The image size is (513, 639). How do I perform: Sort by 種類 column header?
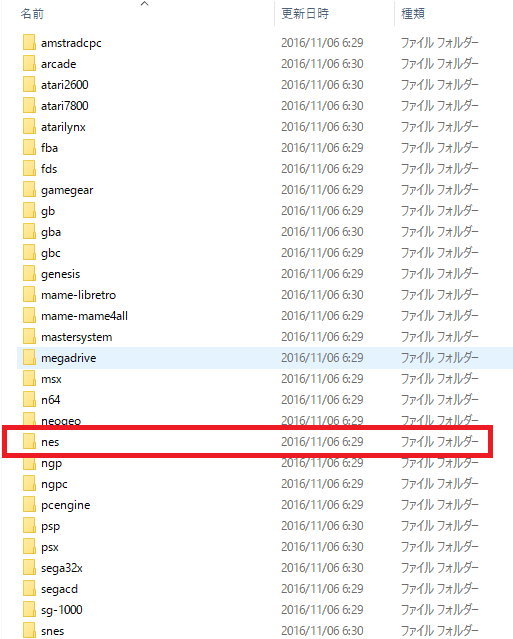pos(413,14)
